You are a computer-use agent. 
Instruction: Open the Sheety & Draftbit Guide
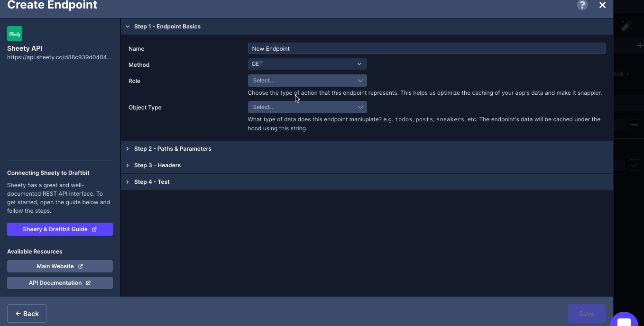pyautogui.click(x=60, y=229)
